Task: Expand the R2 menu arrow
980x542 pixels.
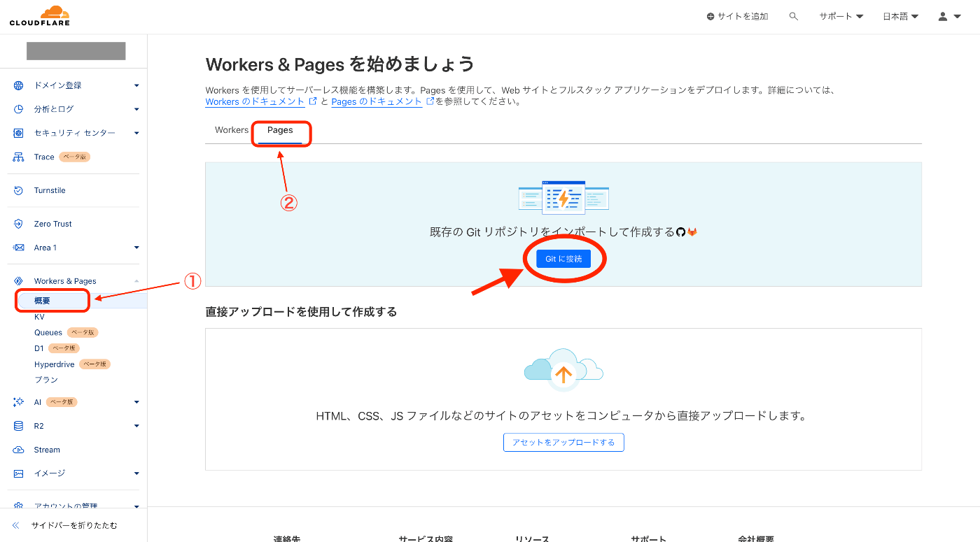Action: tap(136, 426)
